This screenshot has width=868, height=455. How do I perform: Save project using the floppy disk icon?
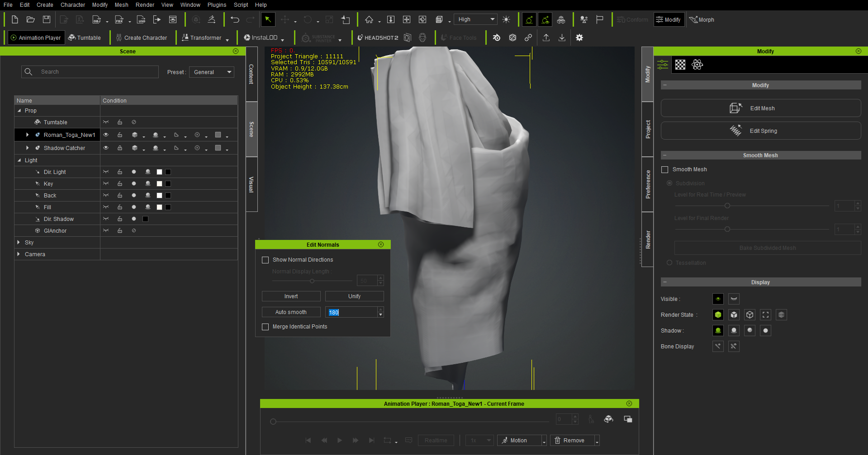46,19
